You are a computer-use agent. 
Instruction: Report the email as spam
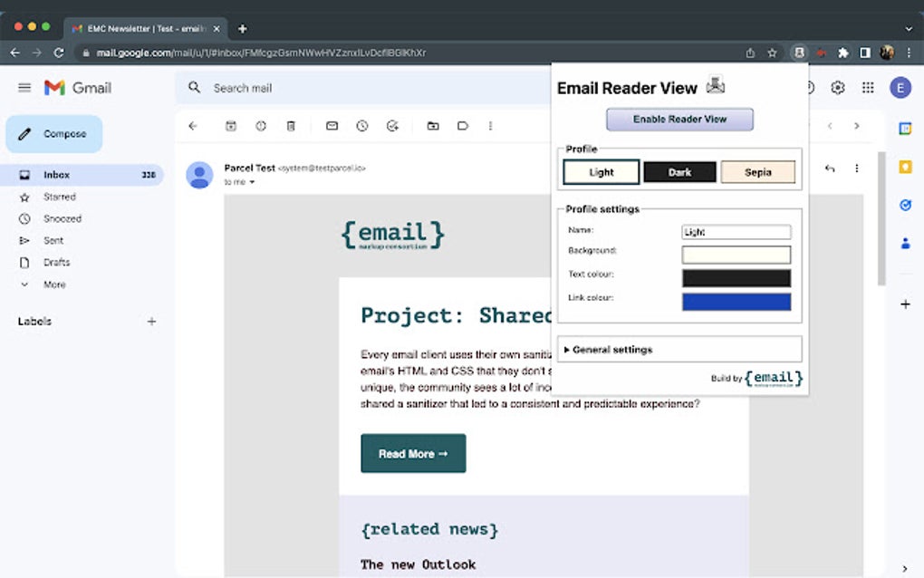[x=261, y=126]
